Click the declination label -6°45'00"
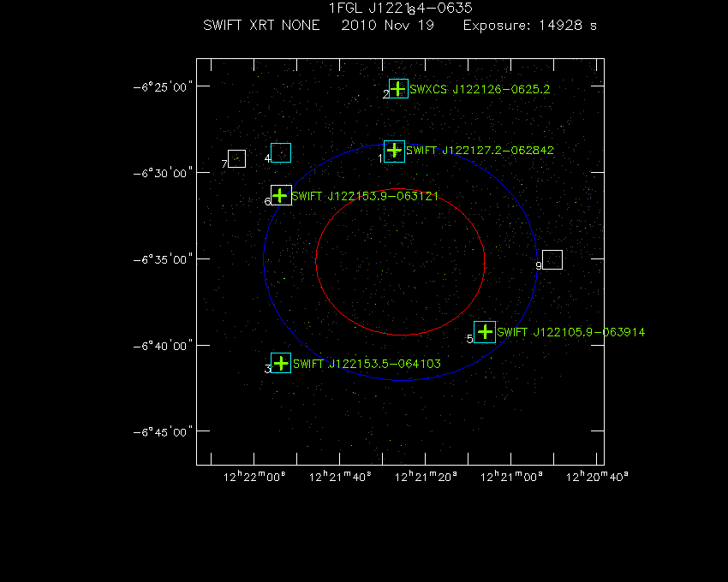 click(163, 432)
